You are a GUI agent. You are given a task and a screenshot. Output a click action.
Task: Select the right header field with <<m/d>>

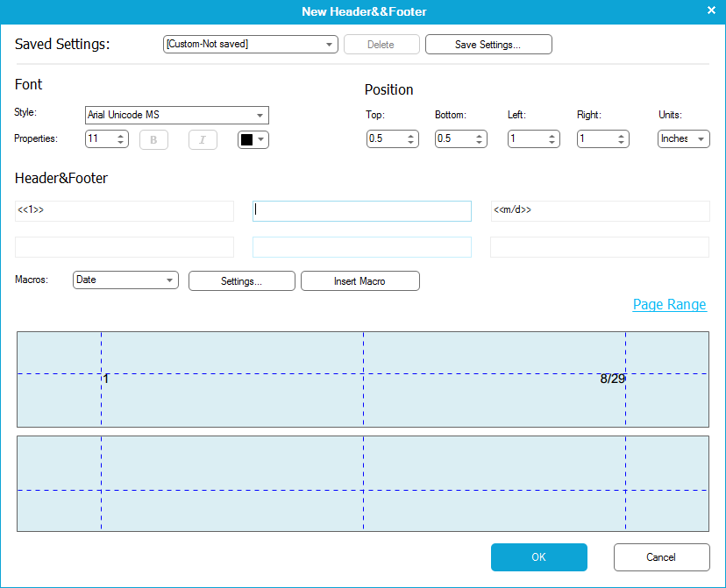pos(600,211)
